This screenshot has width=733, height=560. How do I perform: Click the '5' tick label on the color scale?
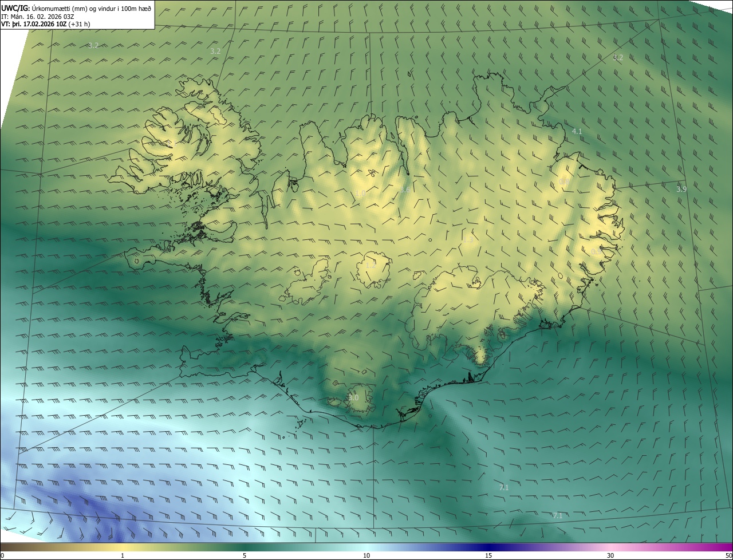pyautogui.click(x=245, y=555)
